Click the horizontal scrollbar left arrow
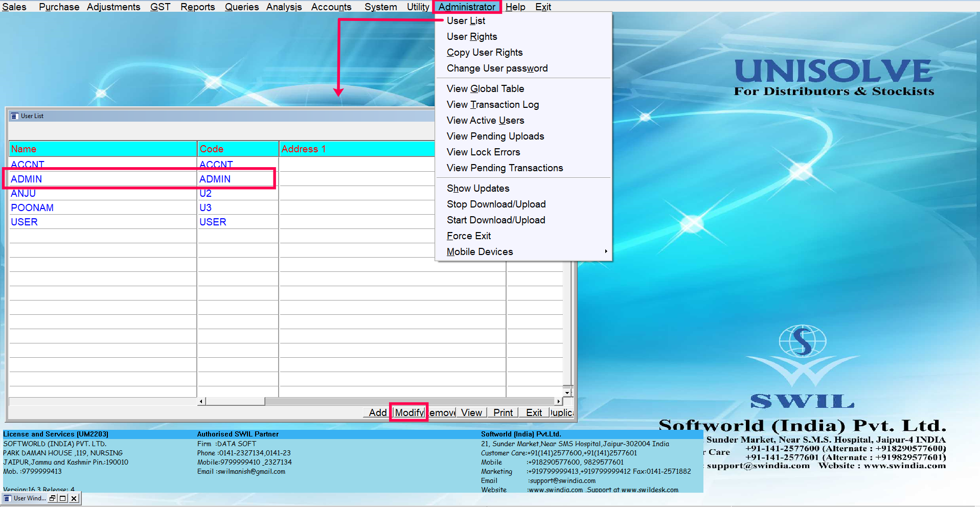This screenshot has height=507, width=980. coord(201,401)
